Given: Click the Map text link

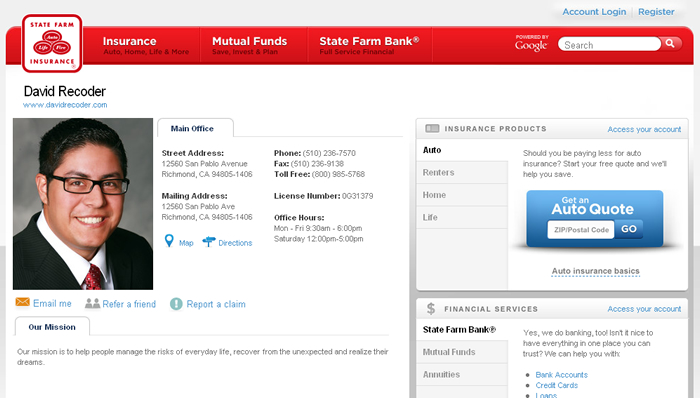Looking at the screenshot, I should [x=186, y=243].
